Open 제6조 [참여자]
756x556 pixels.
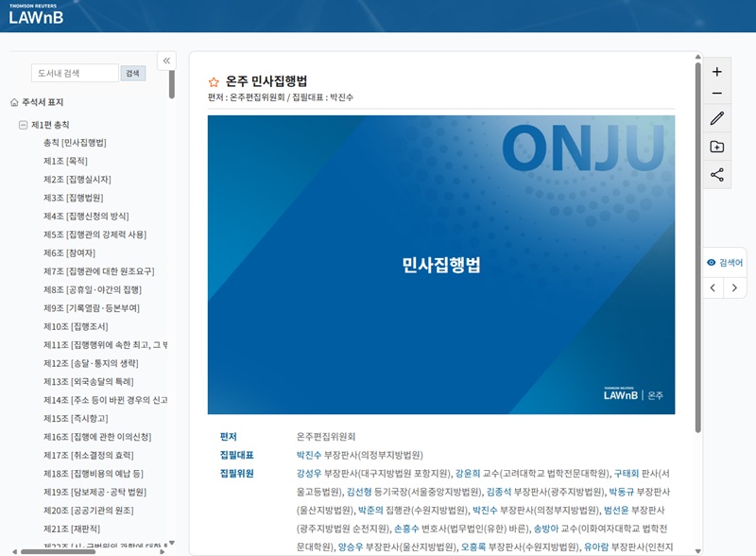coord(69,252)
